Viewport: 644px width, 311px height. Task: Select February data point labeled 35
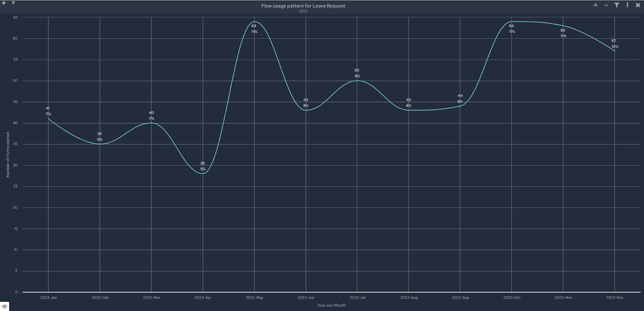(x=100, y=144)
